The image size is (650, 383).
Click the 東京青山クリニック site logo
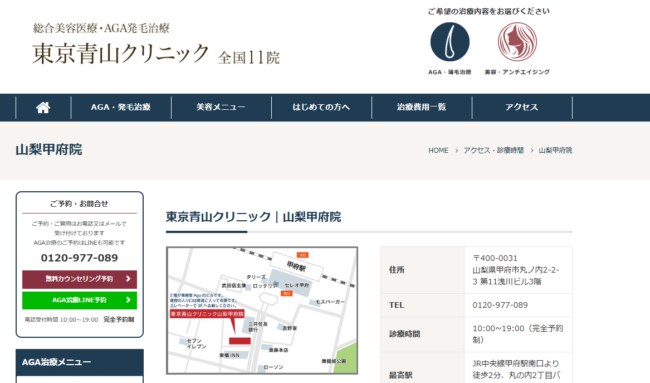[x=121, y=53]
